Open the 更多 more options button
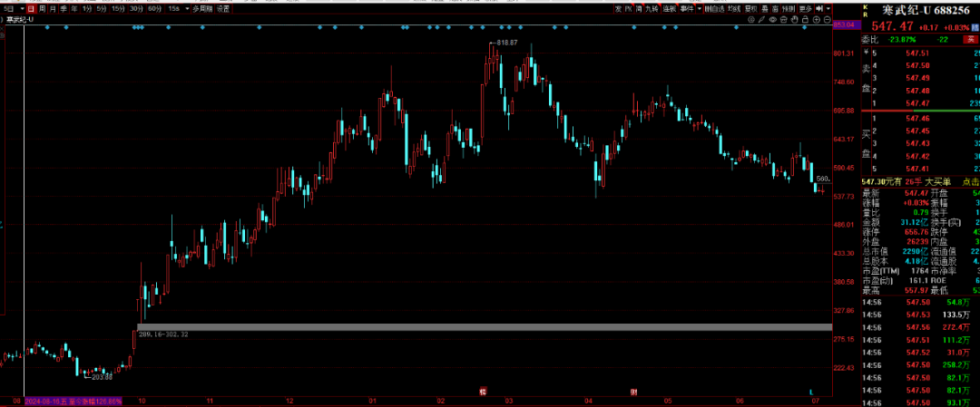Image resolution: width=980 pixels, height=407 pixels. coord(805,9)
